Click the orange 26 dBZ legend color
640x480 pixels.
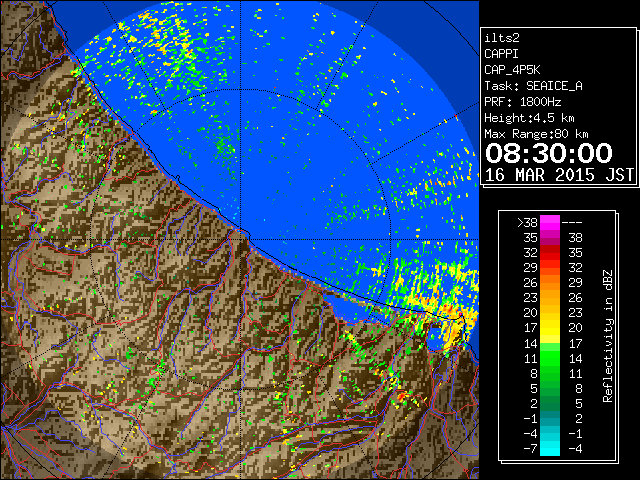(x=550, y=283)
